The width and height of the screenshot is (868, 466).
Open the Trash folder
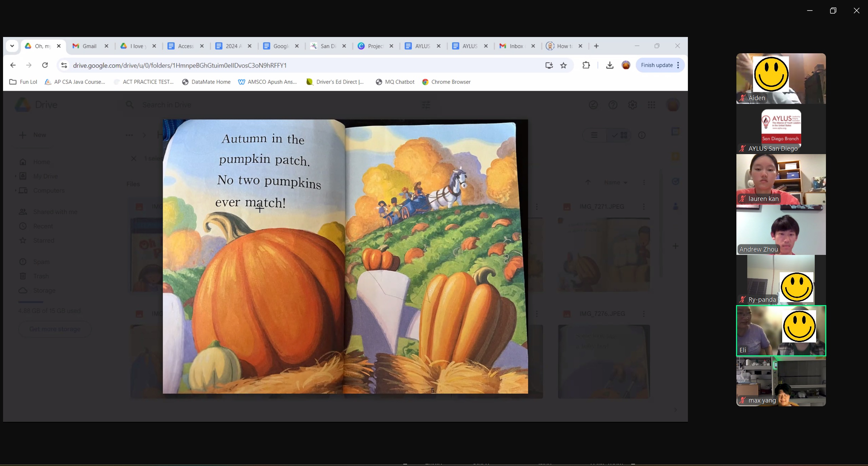(34, 276)
